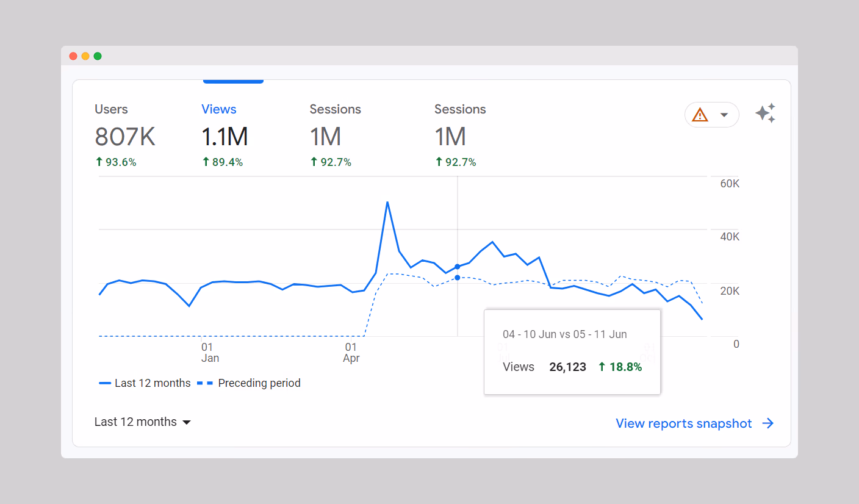Toggle the Last 12 months legend label
This screenshot has height=504, width=859.
153,383
